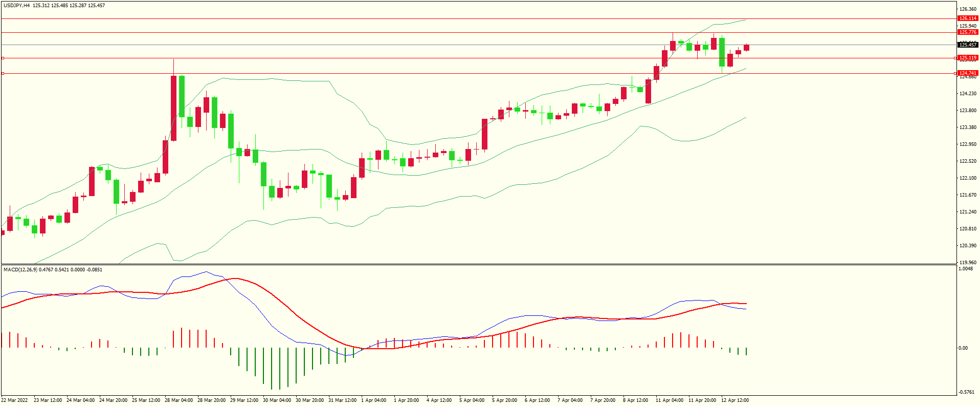This screenshot has height=406, width=980.
Task: Click the 4 Apr 12:00 time label
Action: tap(439, 400)
